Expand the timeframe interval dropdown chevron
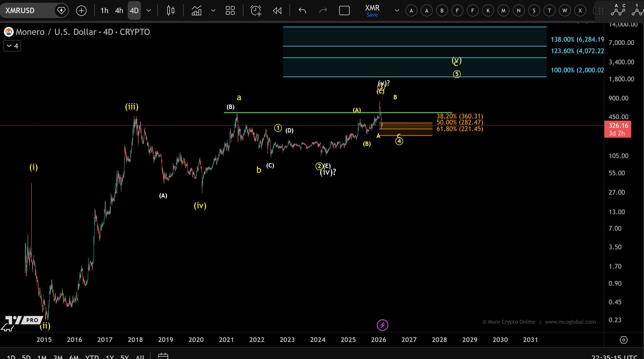The height and width of the screenshot is (359, 644). [149, 11]
